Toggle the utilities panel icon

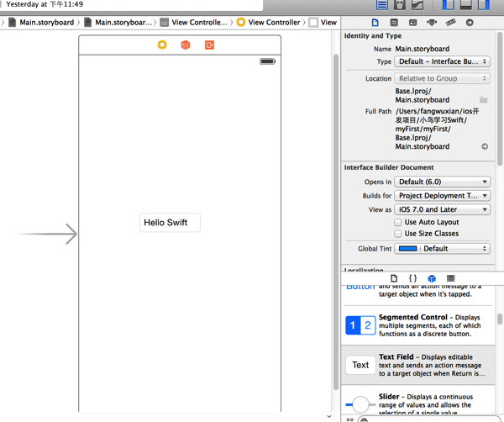(x=484, y=4)
